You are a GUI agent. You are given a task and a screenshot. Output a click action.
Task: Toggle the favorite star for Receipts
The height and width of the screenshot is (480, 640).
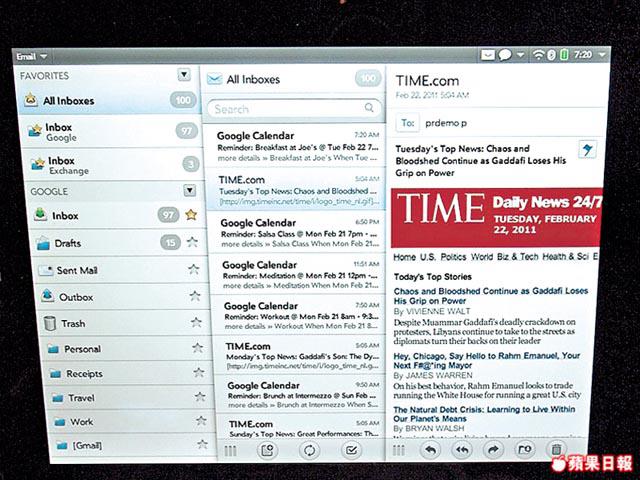(199, 372)
